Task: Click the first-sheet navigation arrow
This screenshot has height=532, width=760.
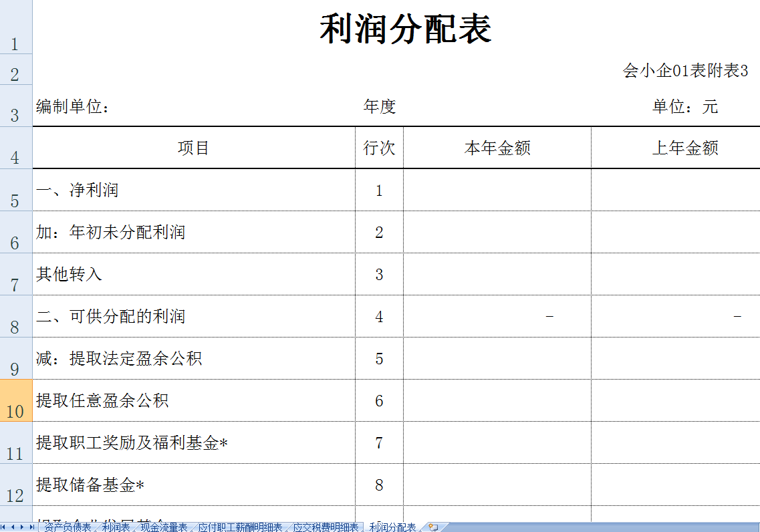Action: pos(3,527)
